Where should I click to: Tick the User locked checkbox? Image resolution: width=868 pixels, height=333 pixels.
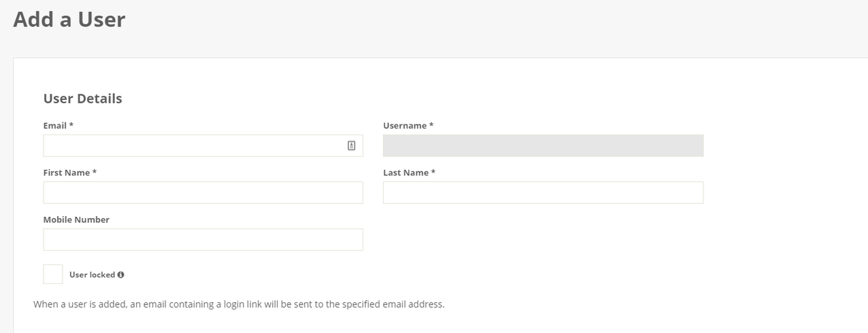point(53,275)
